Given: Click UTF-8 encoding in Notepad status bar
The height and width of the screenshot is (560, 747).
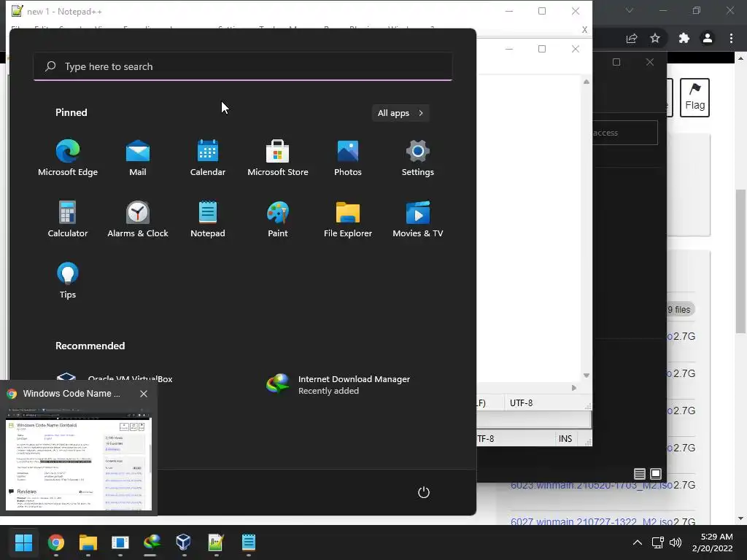Looking at the screenshot, I should 521,402.
